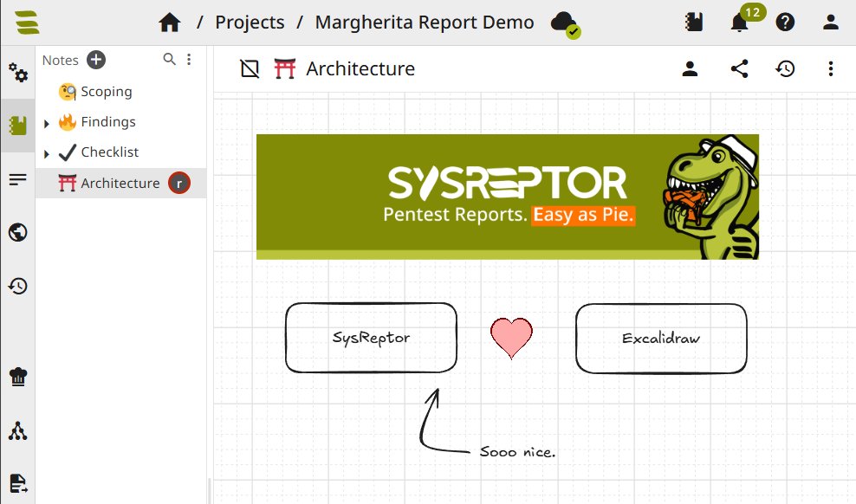Open the personal notes notebook icon in header

click(694, 23)
